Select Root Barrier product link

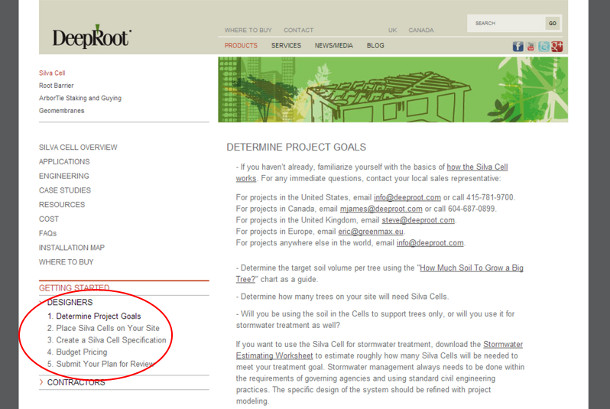pos(56,86)
